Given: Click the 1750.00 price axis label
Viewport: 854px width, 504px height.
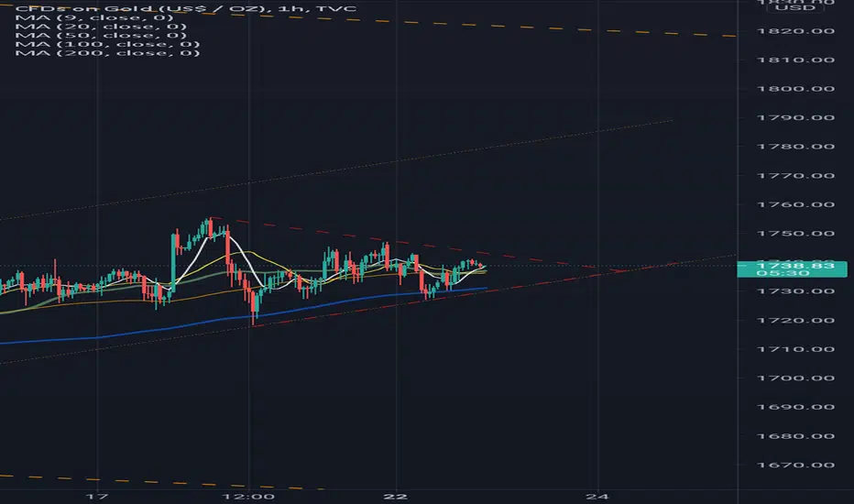Looking at the screenshot, I should (795, 234).
